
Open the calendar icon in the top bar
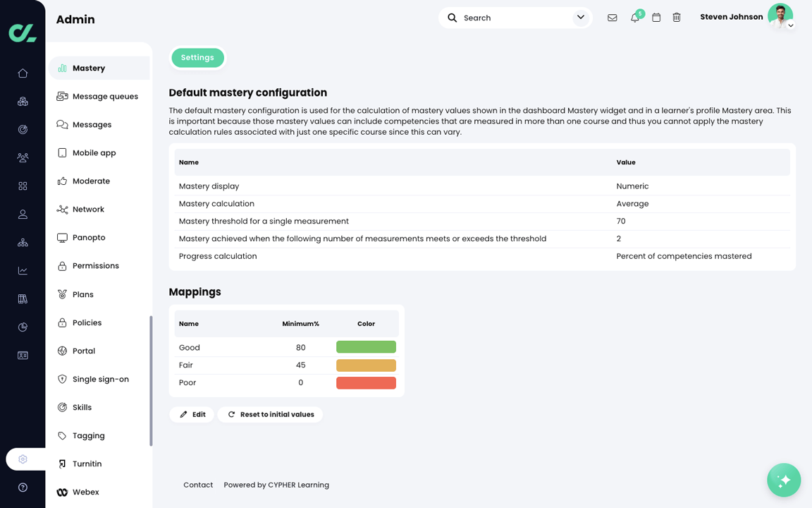click(x=656, y=17)
